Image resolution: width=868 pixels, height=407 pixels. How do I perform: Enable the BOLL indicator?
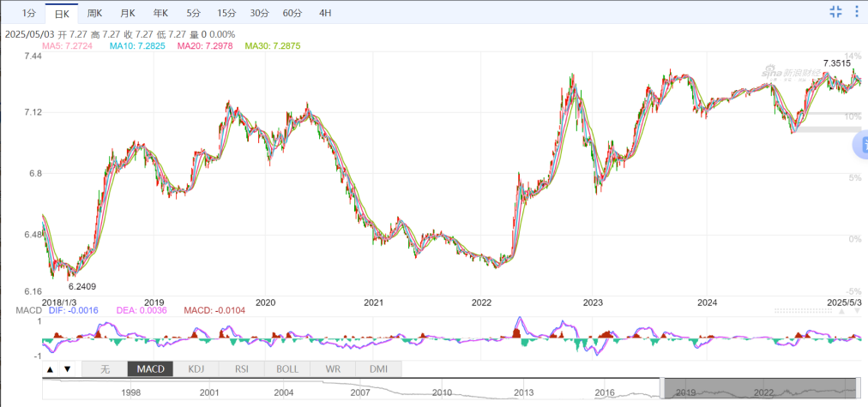287,369
